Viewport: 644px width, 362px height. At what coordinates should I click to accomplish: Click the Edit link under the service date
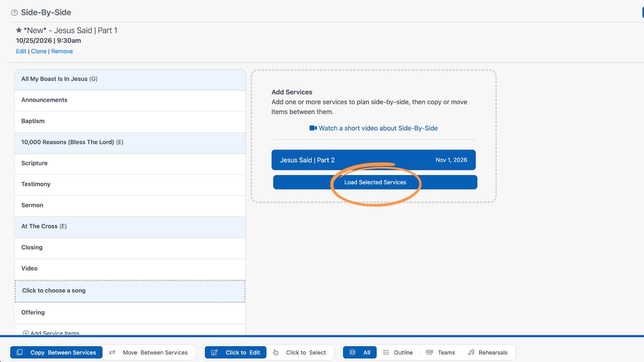pyautogui.click(x=21, y=51)
